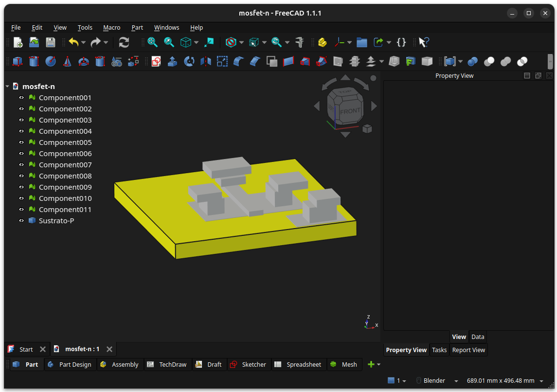Create a Cube primitive
This screenshot has height=392, width=557.
click(18, 61)
